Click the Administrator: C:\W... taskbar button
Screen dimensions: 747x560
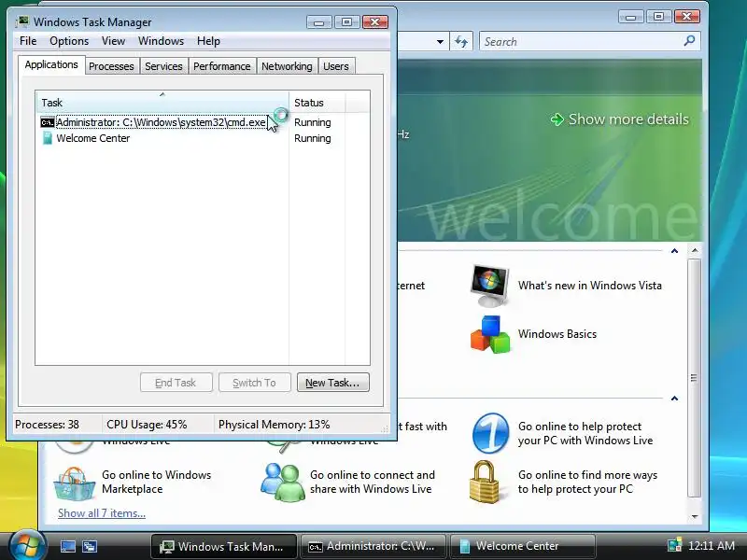373,546
